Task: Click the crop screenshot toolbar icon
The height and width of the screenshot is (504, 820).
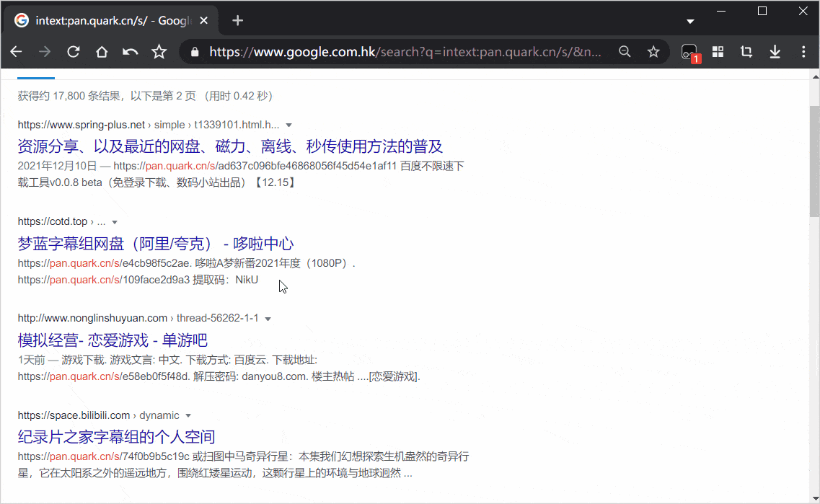Action: pos(746,52)
